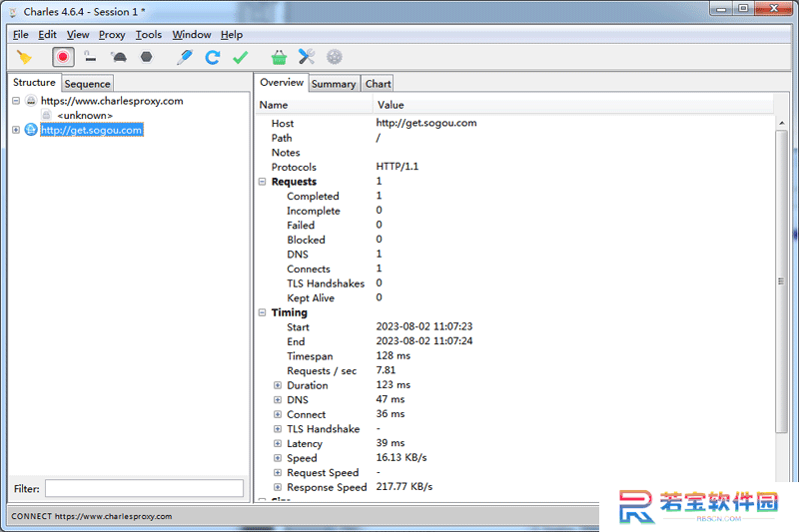Image resolution: width=799 pixels, height=532 pixels.
Task: Expand the Speed row
Action: click(278, 458)
